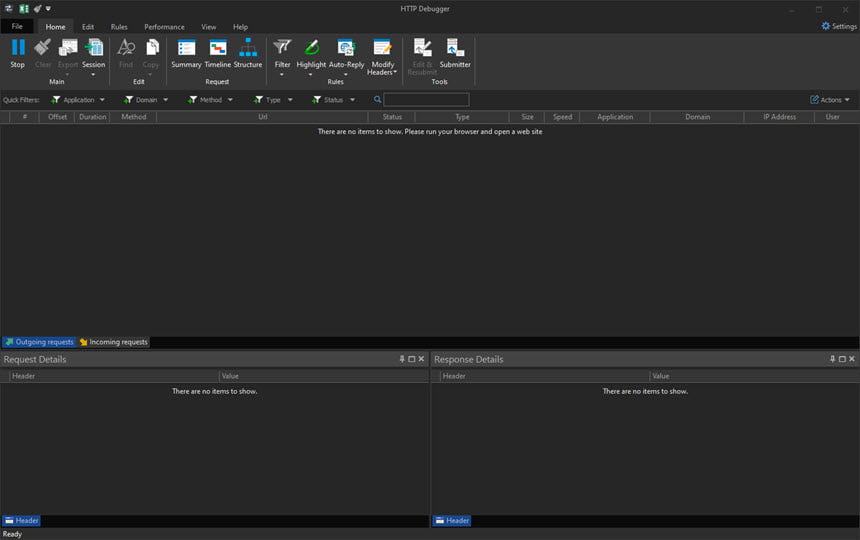
Task: Open the Session tool
Action: (x=93, y=55)
